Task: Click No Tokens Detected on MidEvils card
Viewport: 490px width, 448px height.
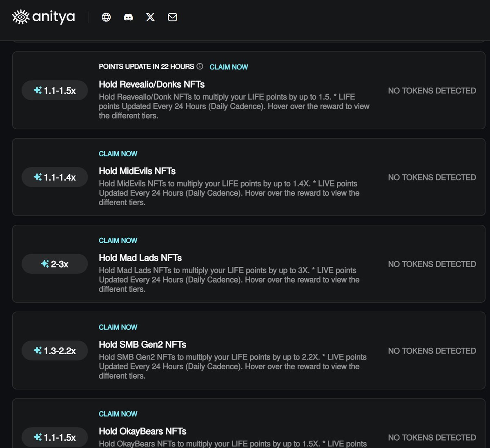Action: tap(432, 177)
